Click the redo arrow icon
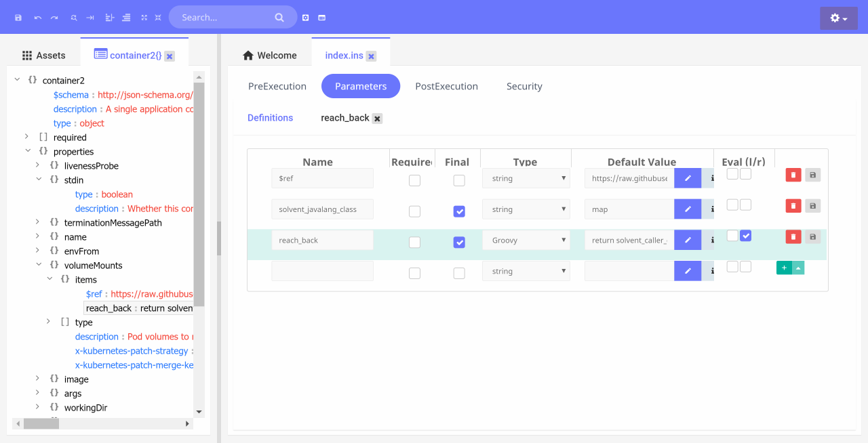The height and width of the screenshot is (443, 868). point(54,18)
